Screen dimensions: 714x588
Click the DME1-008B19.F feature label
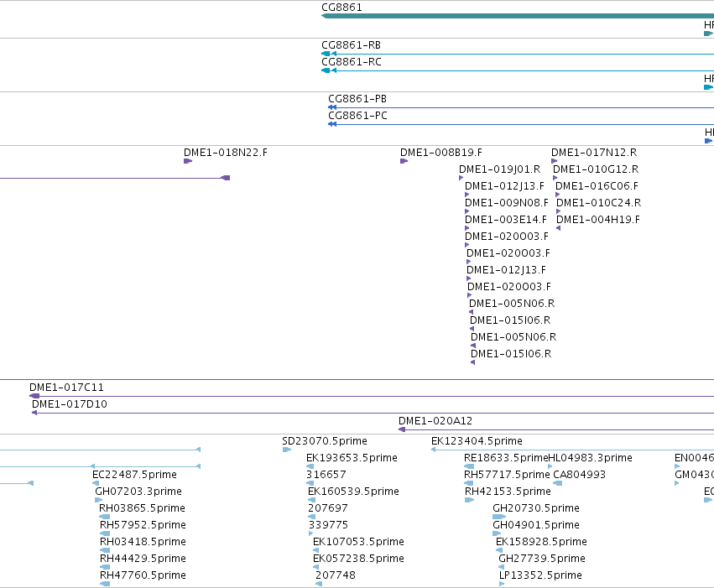click(x=441, y=153)
